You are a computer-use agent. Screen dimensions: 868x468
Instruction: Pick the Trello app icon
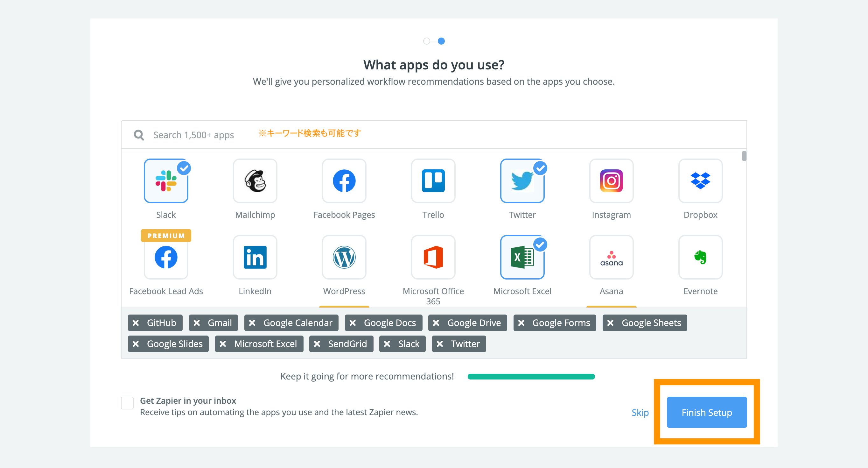(433, 181)
